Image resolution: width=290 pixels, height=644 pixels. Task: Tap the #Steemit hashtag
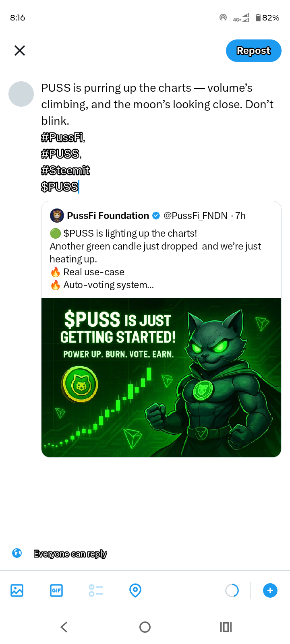point(66,171)
